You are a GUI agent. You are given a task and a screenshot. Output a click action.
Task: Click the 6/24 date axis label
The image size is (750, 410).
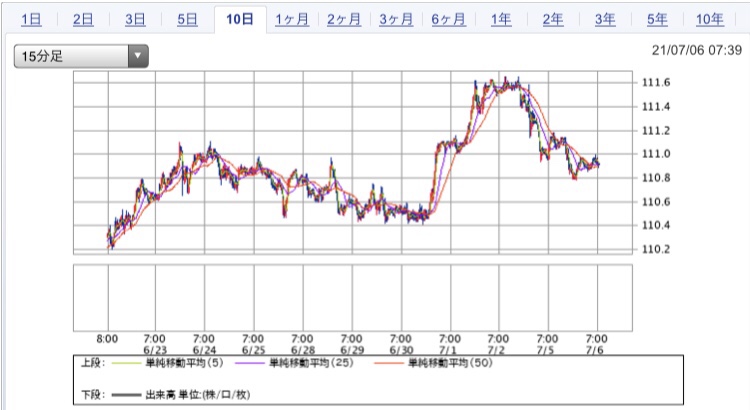tap(204, 350)
